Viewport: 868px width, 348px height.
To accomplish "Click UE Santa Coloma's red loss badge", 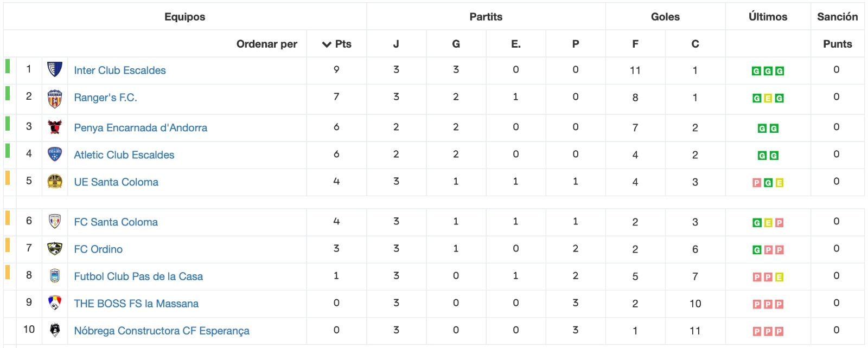I will [757, 183].
